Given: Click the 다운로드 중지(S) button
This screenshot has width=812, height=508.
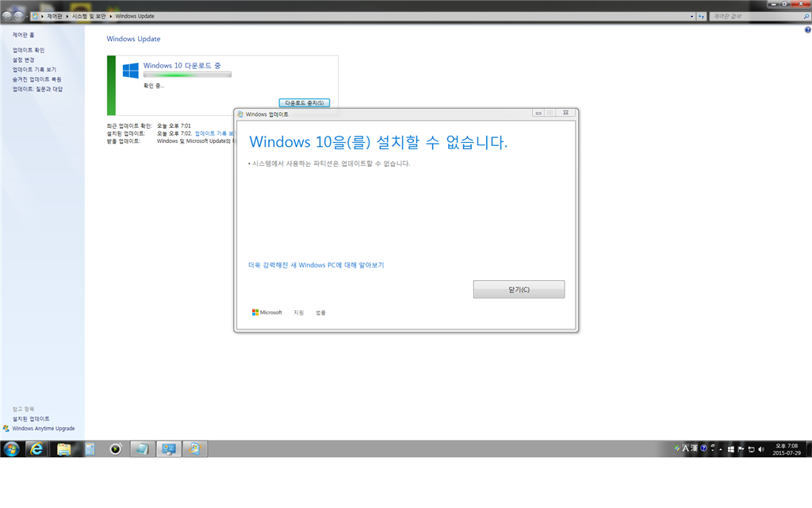Looking at the screenshot, I should 304,102.
